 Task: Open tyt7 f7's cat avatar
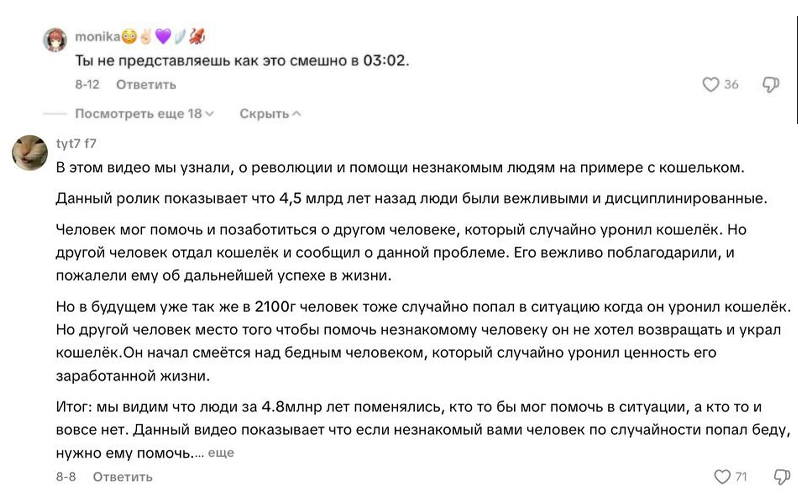30,153
